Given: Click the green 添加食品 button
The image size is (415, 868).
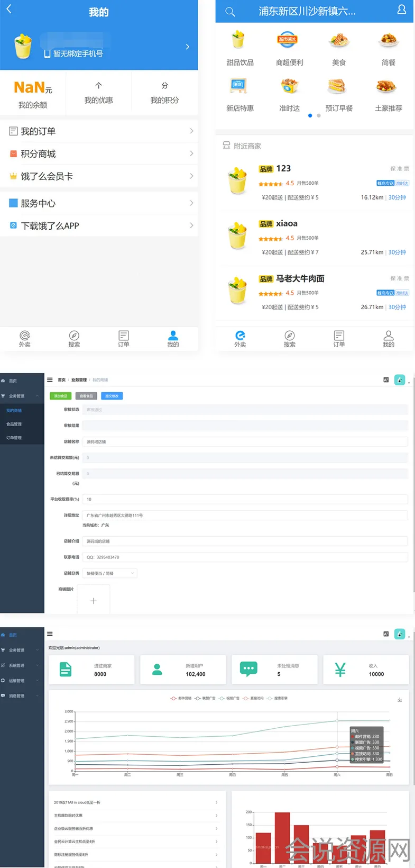Looking at the screenshot, I should [x=60, y=396].
